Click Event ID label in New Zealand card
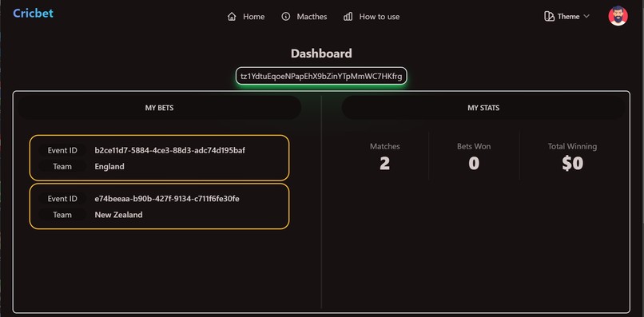The image size is (644, 317). (x=62, y=199)
